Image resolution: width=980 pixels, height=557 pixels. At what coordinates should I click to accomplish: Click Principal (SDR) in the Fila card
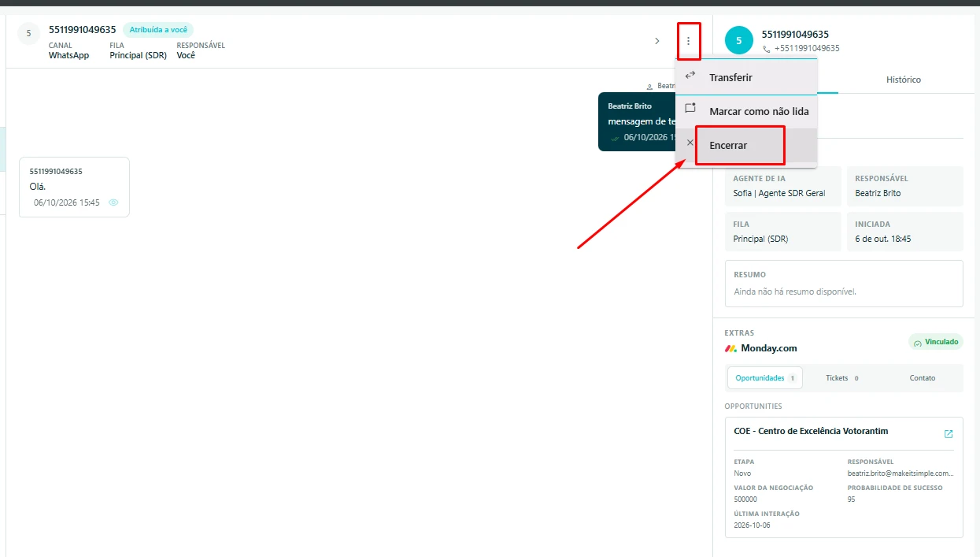(x=760, y=239)
